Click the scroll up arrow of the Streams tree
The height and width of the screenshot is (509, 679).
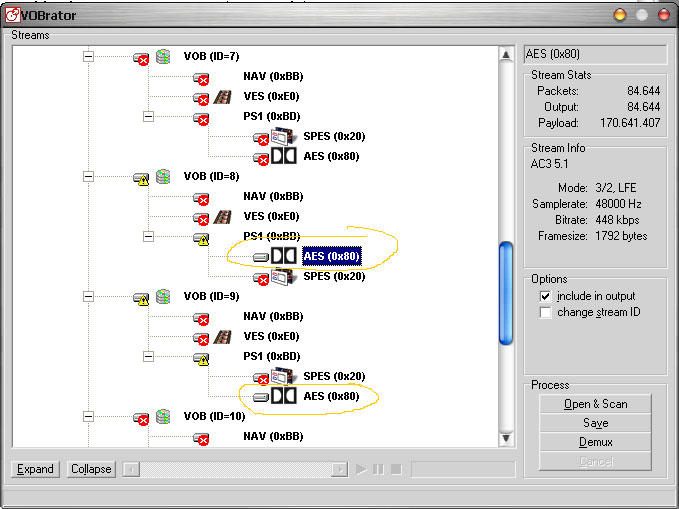point(506,55)
